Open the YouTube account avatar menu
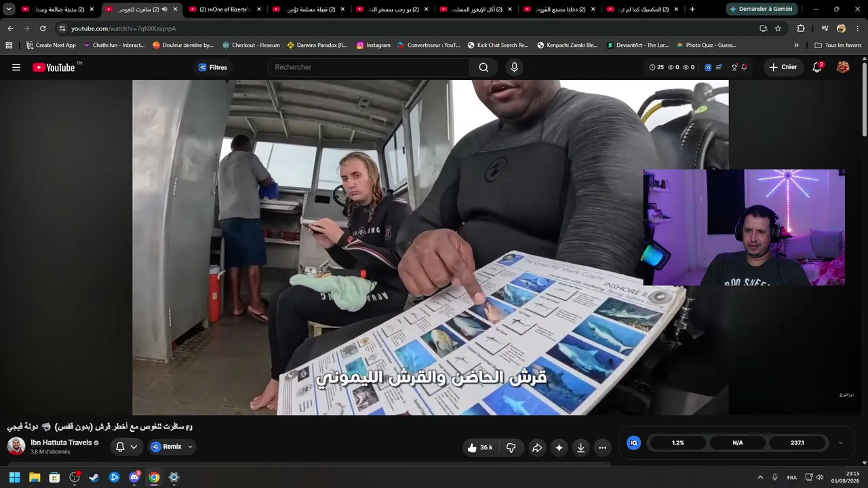The height and width of the screenshot is (488, 868). click(x=843, y=67)
